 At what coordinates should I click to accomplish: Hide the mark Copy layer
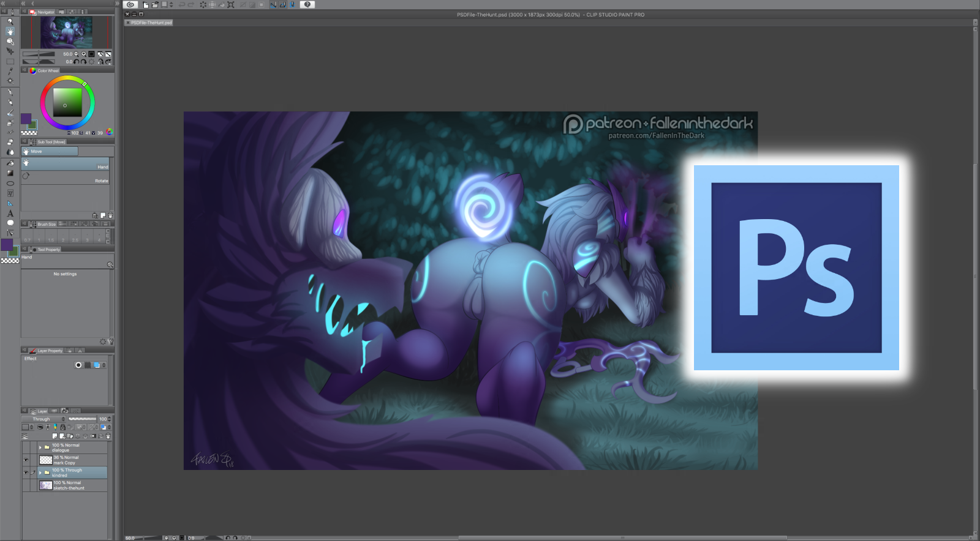click(26, 460)
